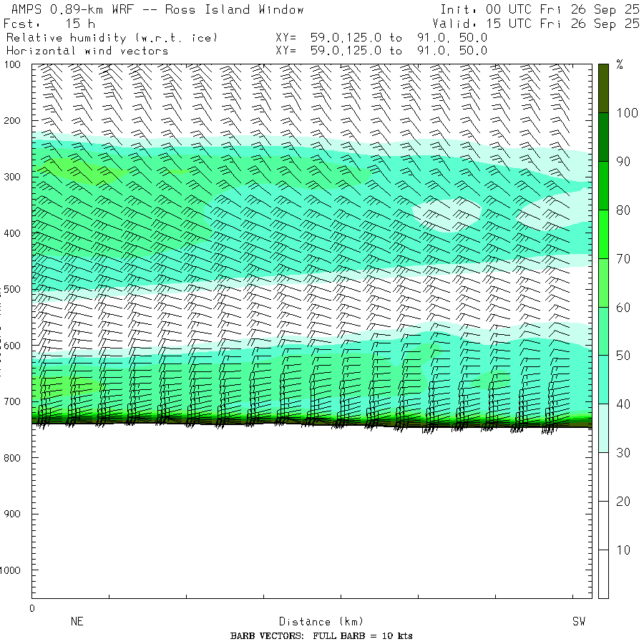Image resolution: width=644 pixels, height=644 pixels.
Task: Select the Horizontal wind vectors label
Action: pyautogui.click(x=87, y=51)
